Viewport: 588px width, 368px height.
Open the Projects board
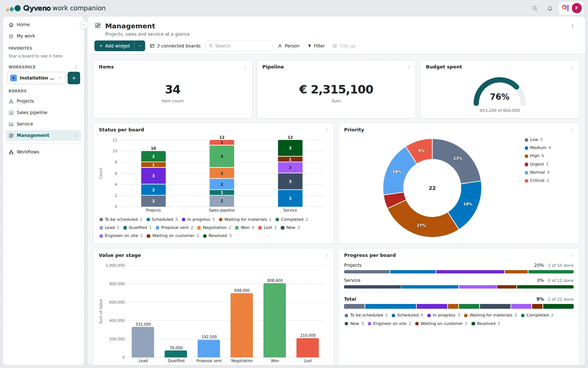(x=43, y=101)
